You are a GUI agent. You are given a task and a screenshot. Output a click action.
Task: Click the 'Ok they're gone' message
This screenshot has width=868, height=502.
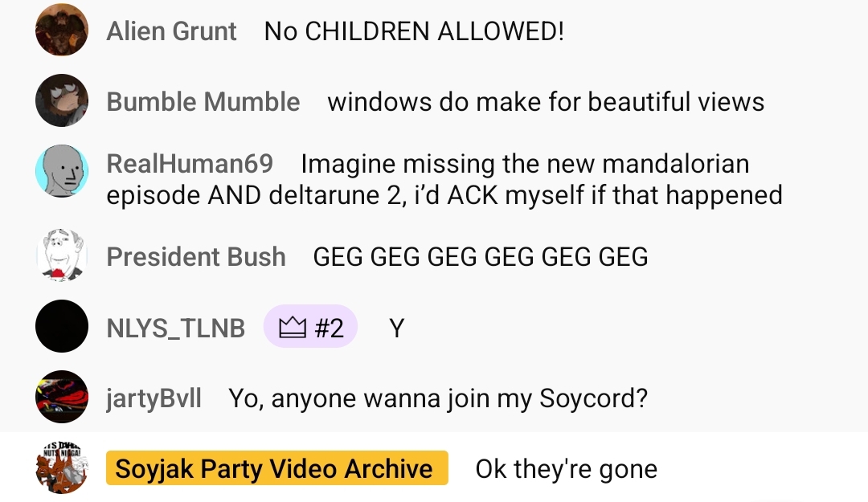(566, 468)
